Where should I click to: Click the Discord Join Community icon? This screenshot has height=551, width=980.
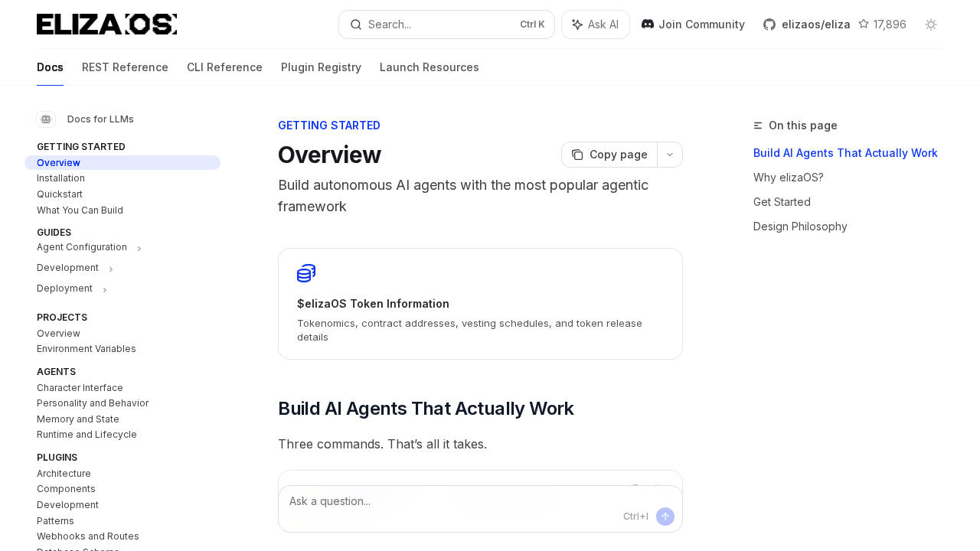(x=648, y=24)
